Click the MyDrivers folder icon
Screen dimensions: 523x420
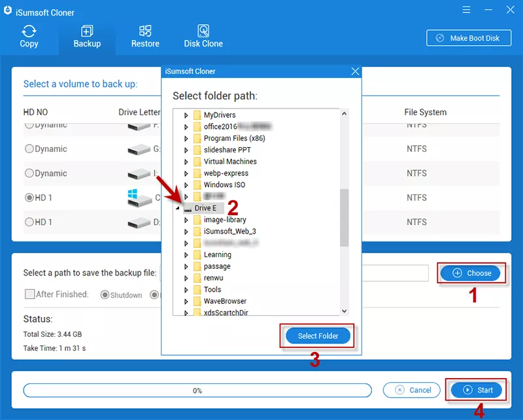[x=197, y=115]
